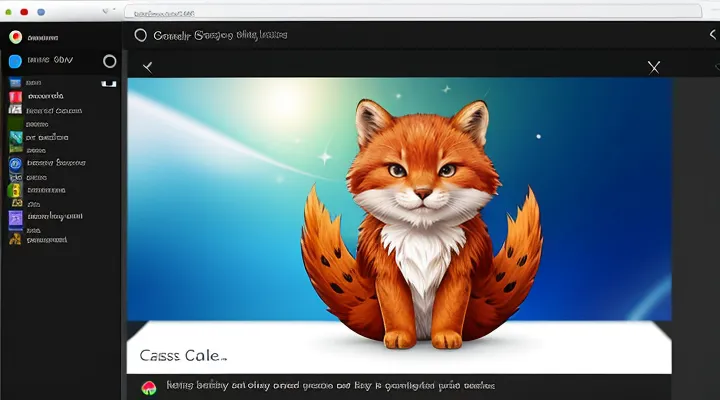Toggle the hollow circle in the sidebar header
The height and width of the screenshot is (400, 720).
110,61
